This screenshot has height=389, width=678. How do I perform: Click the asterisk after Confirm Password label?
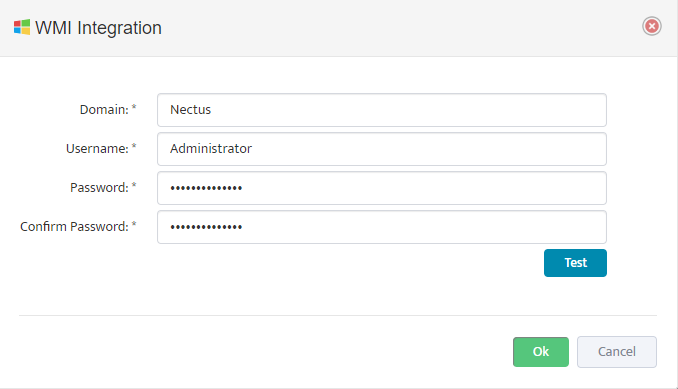pyautogui.click(x=134, y=224)
